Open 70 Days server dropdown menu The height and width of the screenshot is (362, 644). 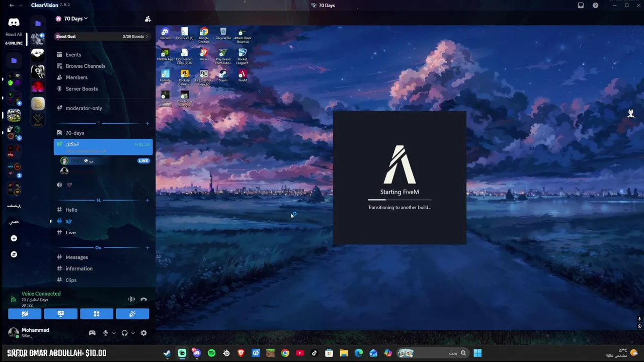tap(75, 19)
